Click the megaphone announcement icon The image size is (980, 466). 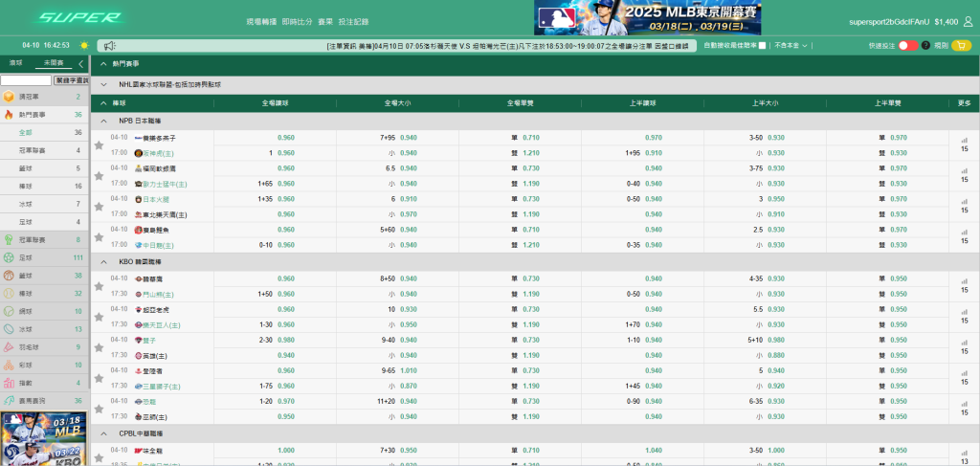109,46
